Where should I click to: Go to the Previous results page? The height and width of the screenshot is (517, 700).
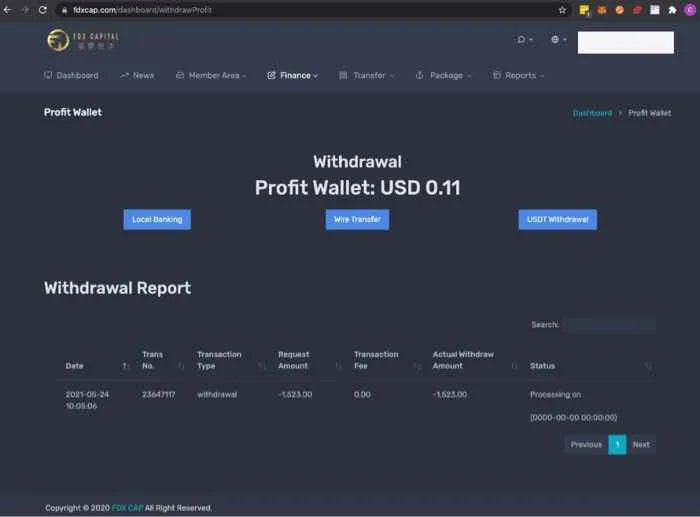click(586, 445)
